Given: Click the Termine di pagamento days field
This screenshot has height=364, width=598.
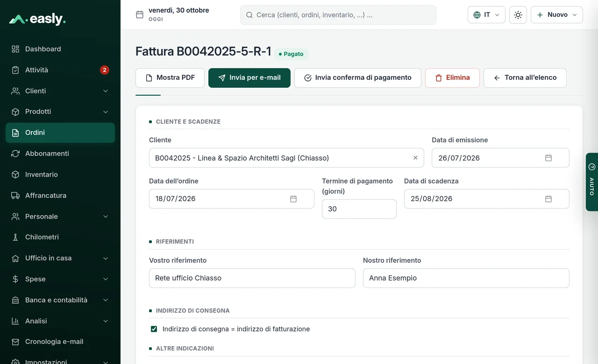Looking at the screenshot, I should pyautogui.click(x=359, y=209).
